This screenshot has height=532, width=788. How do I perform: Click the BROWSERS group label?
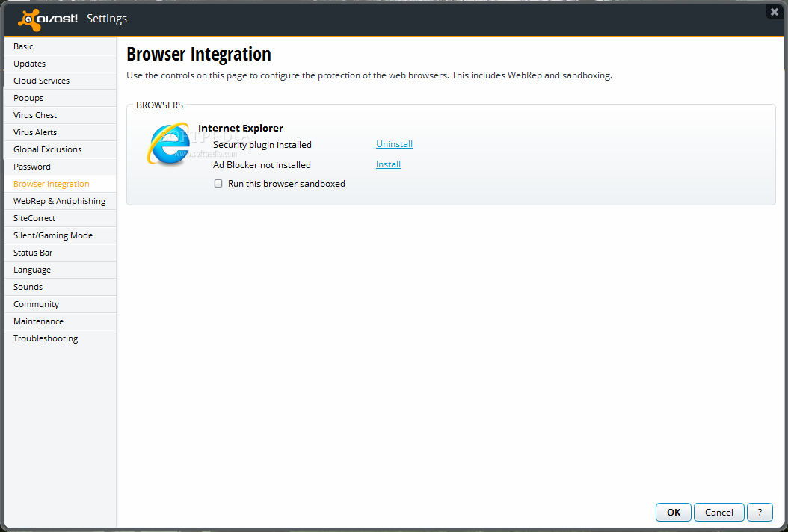(x=159, y=105)
